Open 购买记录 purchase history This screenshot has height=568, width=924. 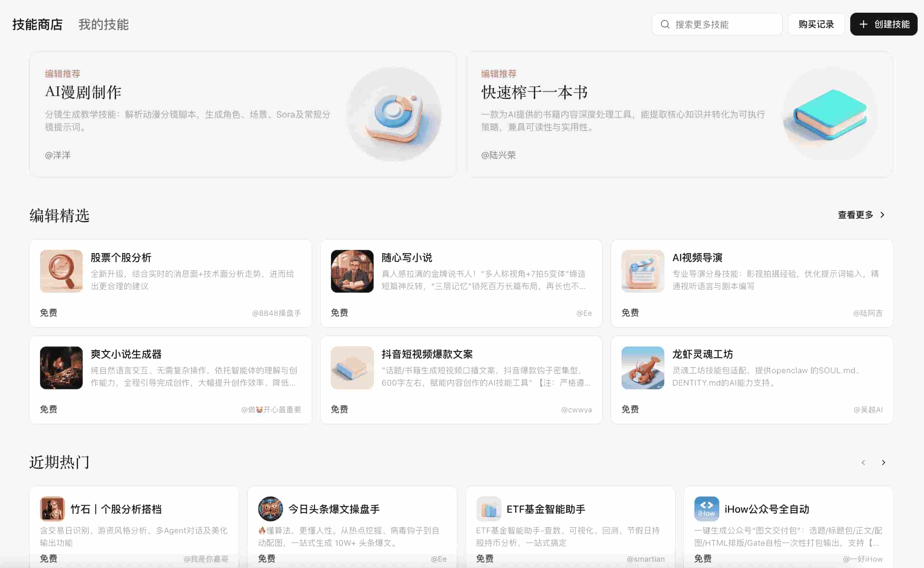816,24
